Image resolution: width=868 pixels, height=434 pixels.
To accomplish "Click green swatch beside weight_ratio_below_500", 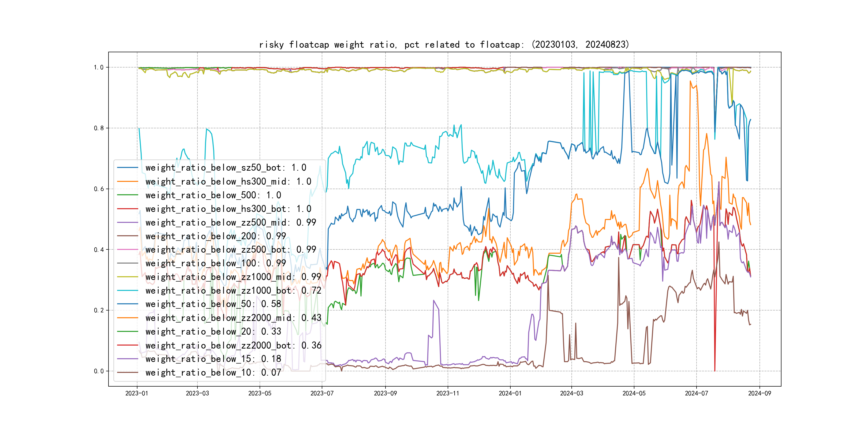I will [127, 195].
